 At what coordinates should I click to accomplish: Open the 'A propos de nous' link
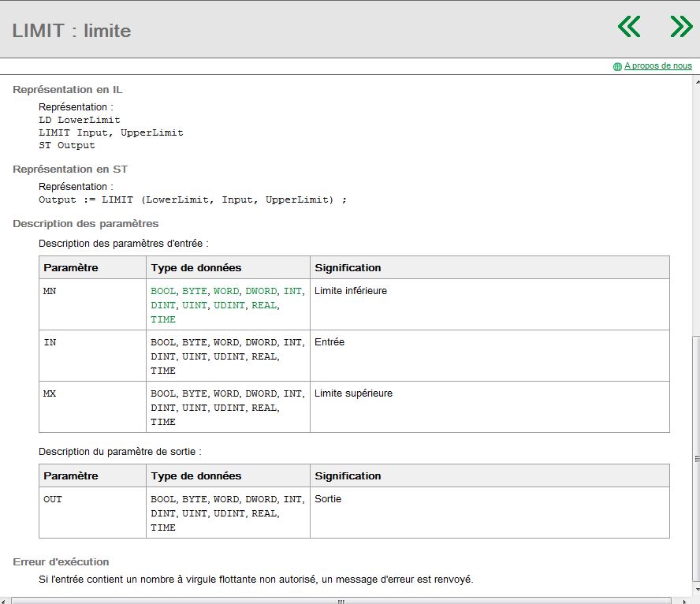[657, 66]
